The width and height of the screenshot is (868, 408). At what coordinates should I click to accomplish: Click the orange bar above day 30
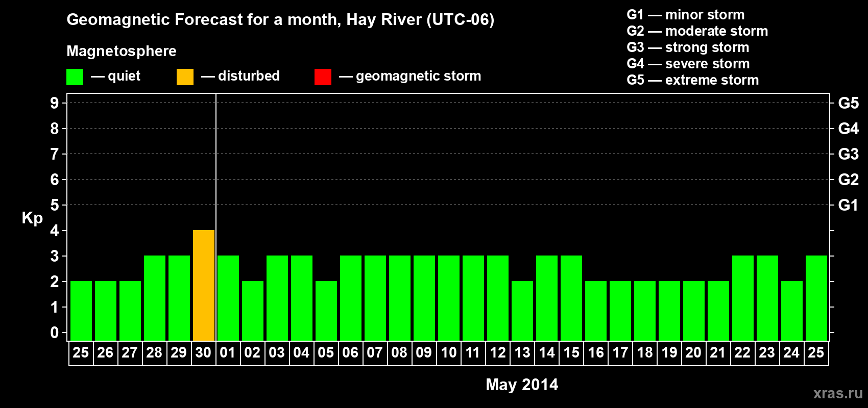tap(204, 285)
